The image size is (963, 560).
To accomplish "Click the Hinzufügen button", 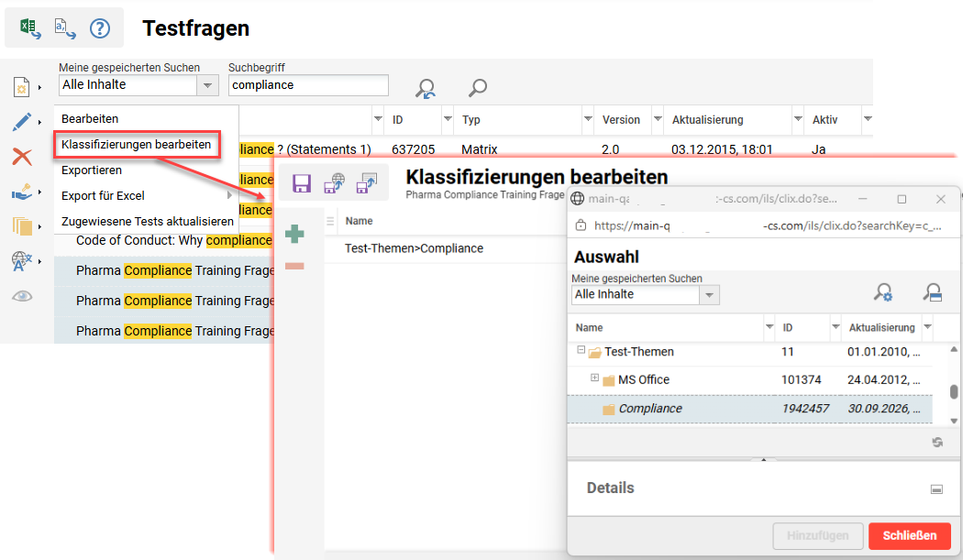I will [818, 535].
